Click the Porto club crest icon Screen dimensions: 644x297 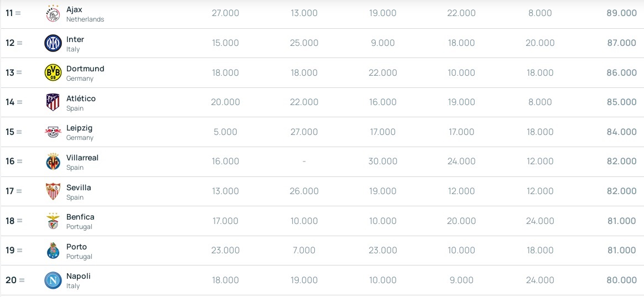[53, 250]
